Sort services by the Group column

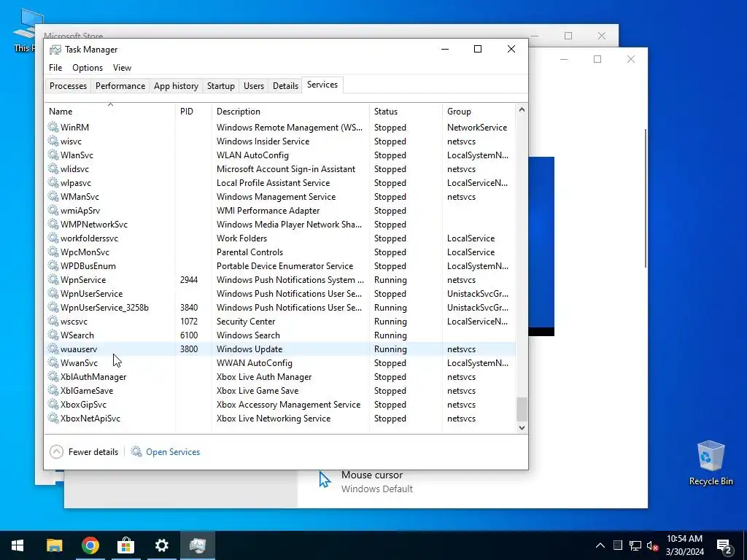tap(479, 112)
